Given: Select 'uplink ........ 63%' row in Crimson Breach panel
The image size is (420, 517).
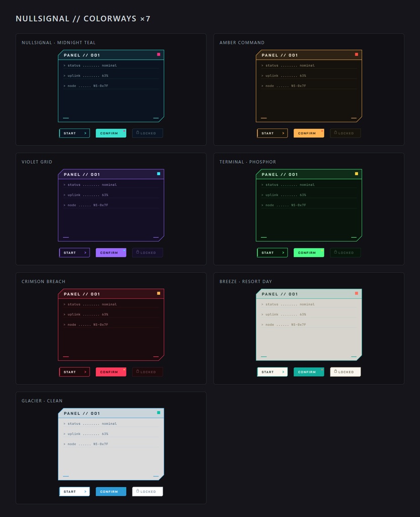Looking at the screenshot, I should click(111, 314).
